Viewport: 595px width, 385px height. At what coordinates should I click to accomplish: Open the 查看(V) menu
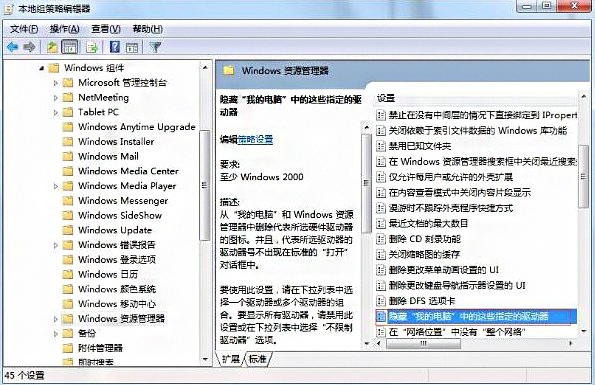(x=106, y=29)
